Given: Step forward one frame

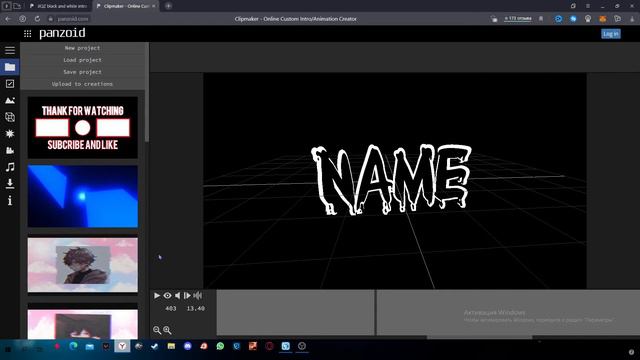Looking at the screenshot, I should click(187, 296).
